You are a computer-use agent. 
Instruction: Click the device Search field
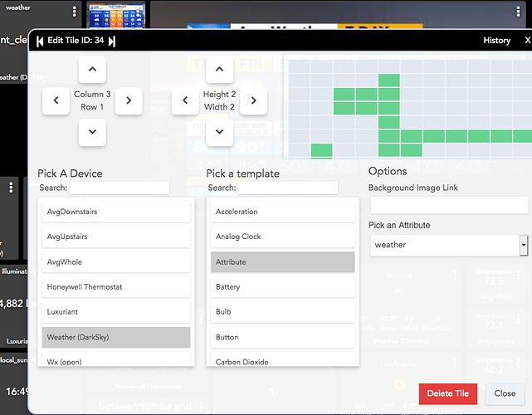119,188
